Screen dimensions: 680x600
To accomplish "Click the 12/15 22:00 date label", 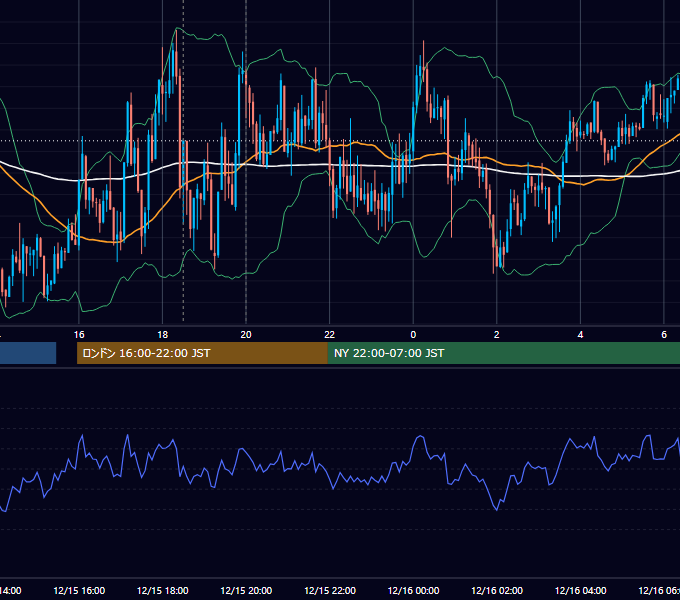I will point(330,591).
